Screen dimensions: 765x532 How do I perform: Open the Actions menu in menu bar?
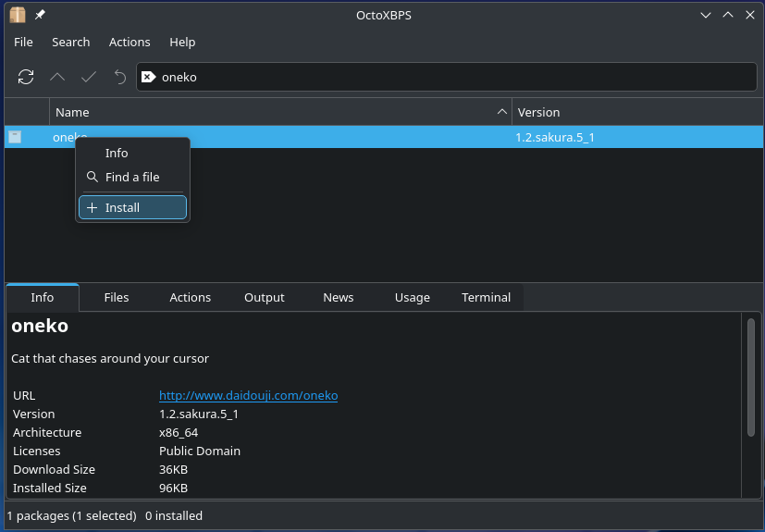coord(130,42)
